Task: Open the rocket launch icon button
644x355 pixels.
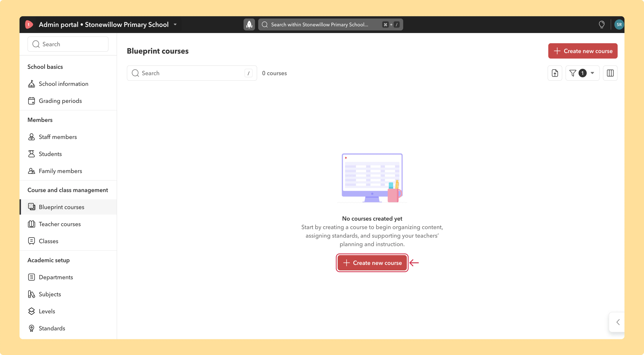Action: click(x=249, y=24)
